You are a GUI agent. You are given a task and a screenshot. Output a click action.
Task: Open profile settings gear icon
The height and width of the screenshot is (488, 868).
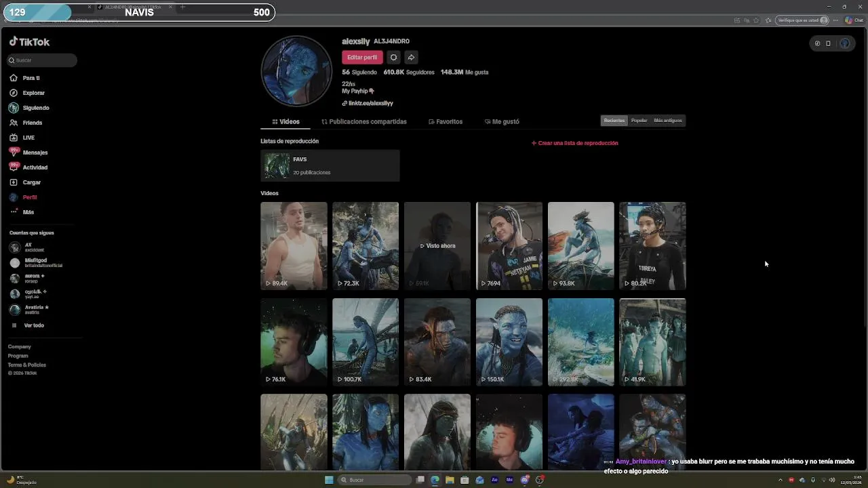(x=393, y=58)
